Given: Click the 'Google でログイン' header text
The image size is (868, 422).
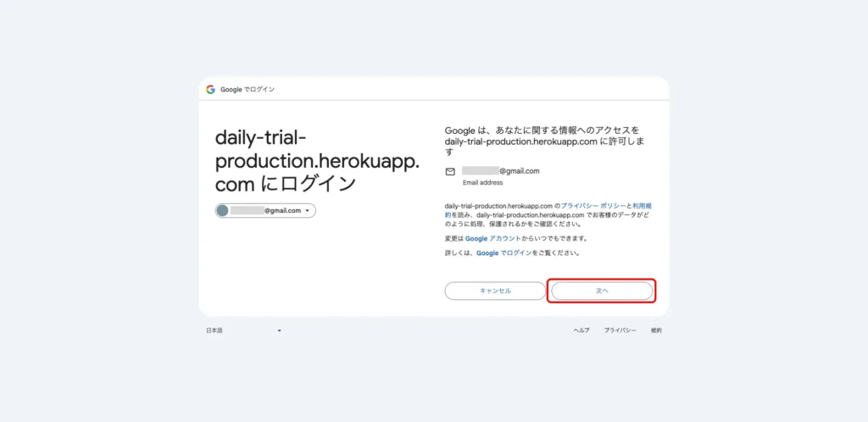Looking at the screenshot, I should pyautogui.click(x=248, y=90).
